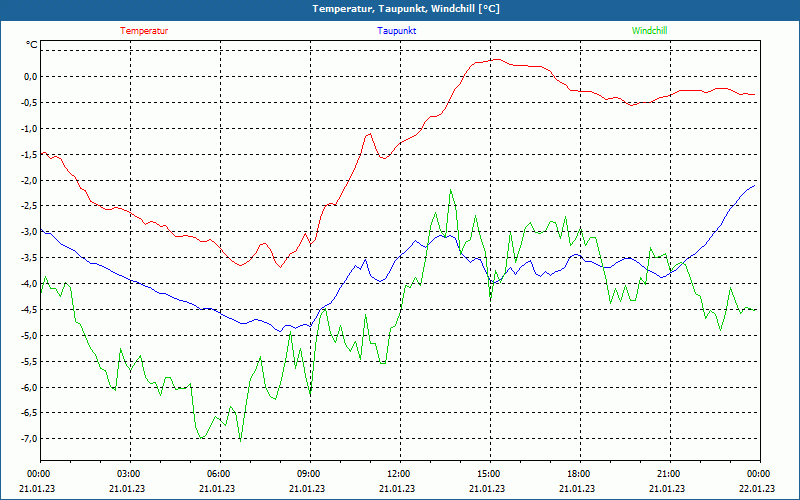800x500 pixels.
Task: Click the 21:00 time axis label
Action: point(670,474)
